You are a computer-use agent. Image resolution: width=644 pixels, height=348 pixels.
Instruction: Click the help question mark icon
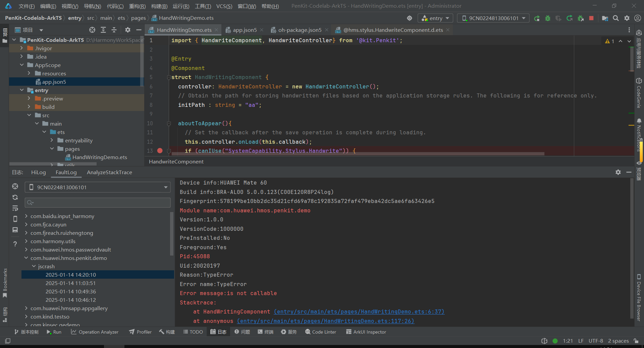point(15,244)
